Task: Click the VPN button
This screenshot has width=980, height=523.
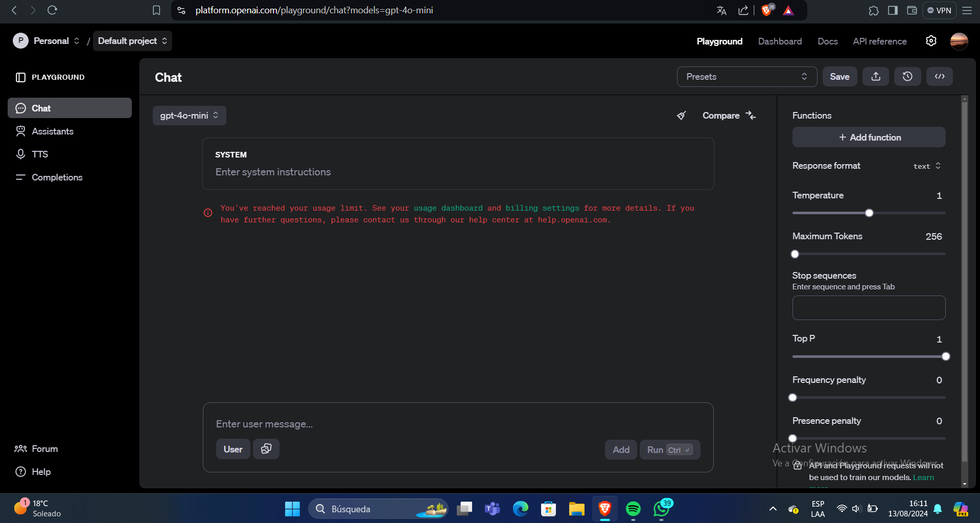Action: point(939,10)
